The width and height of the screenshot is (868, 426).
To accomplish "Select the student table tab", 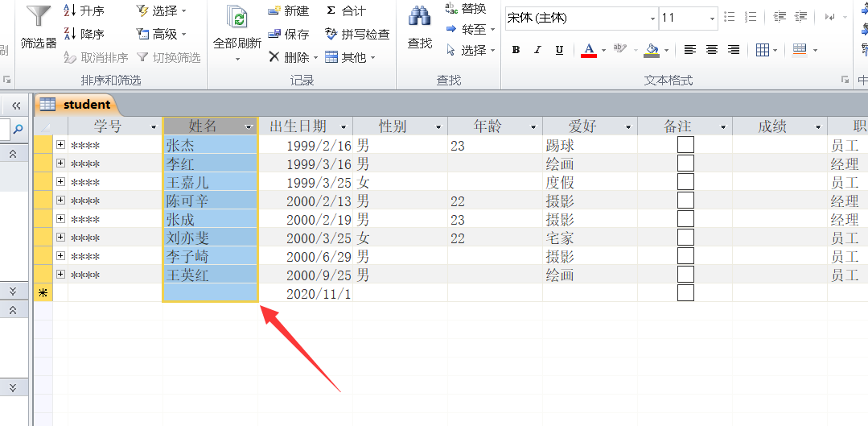I will [x=76, y=104].
